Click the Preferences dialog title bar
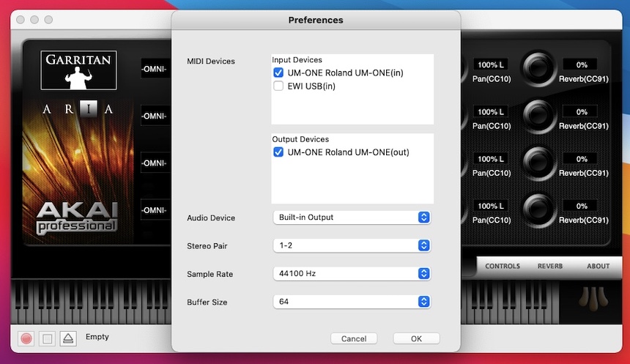Screen dimensions: 630x364 (316, 20)
